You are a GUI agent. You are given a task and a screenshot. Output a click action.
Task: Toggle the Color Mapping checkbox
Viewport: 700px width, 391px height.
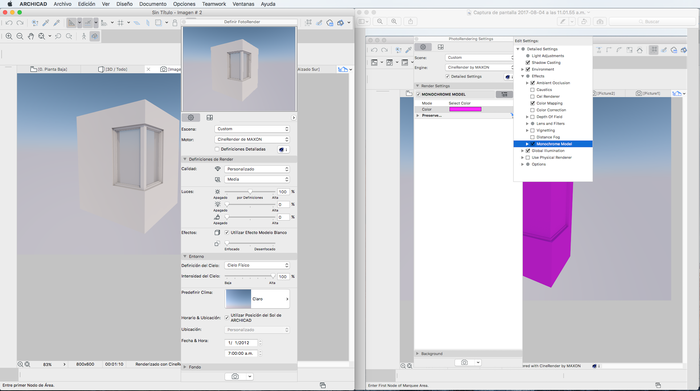(x=532, y=103)
